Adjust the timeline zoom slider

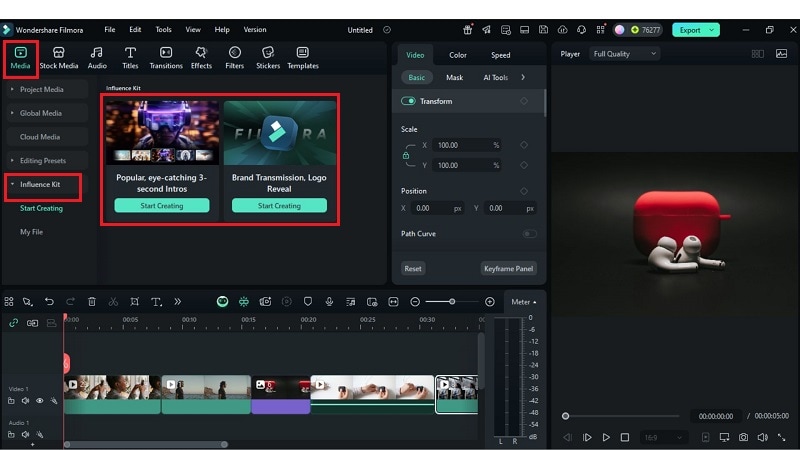point(452,302)
